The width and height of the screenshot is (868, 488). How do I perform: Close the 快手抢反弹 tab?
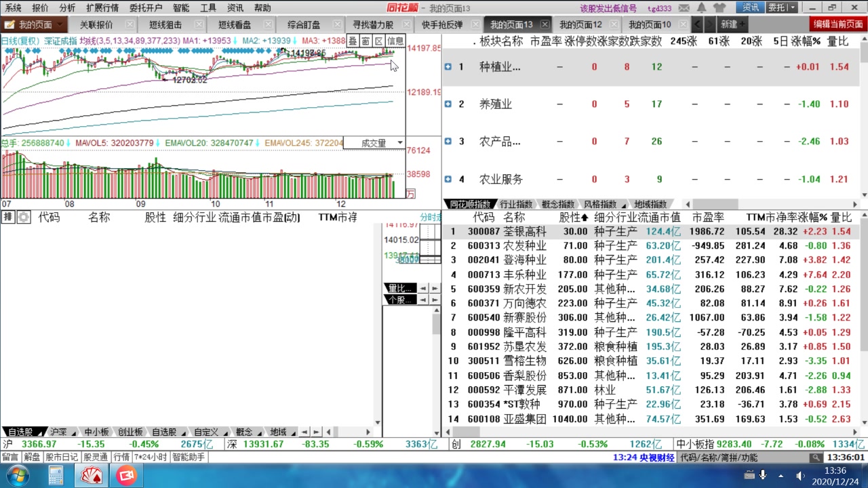475,24
